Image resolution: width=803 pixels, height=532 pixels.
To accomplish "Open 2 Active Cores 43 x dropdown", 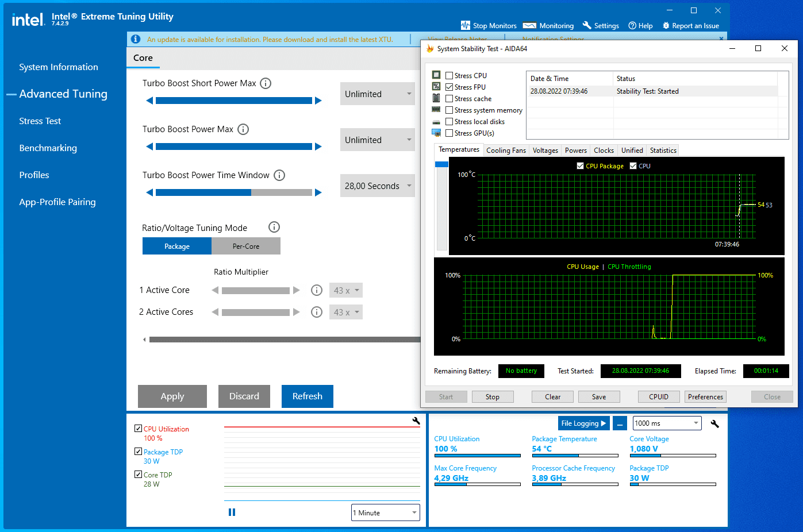I will tap(346, 312).
